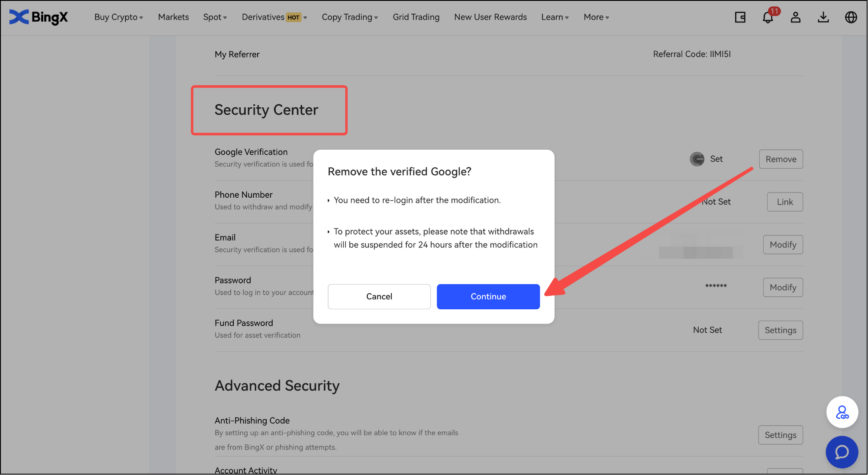Cancel the remove Google dialog
The height and width of the screenshot is (475, 868).
[379, 296]
